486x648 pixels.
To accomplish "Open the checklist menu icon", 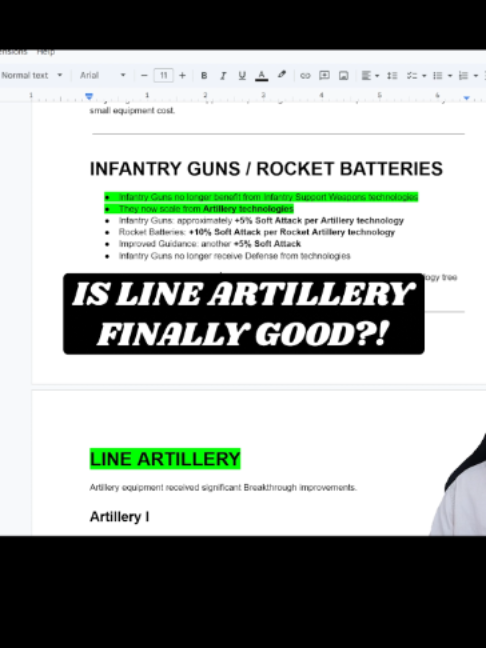I will click(x=416, y=76).
